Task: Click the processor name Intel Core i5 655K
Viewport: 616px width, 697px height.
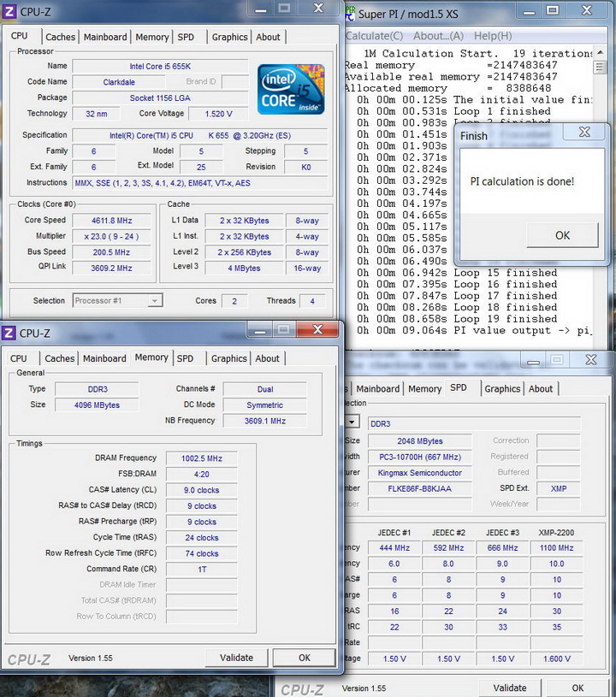Action: pos(160,66)
